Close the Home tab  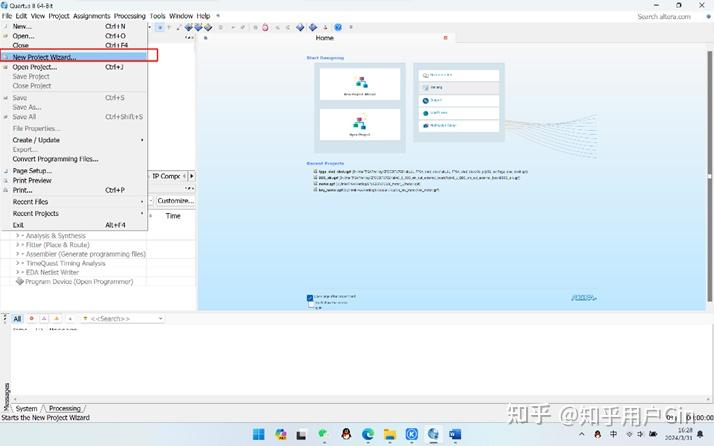[445, 38]
